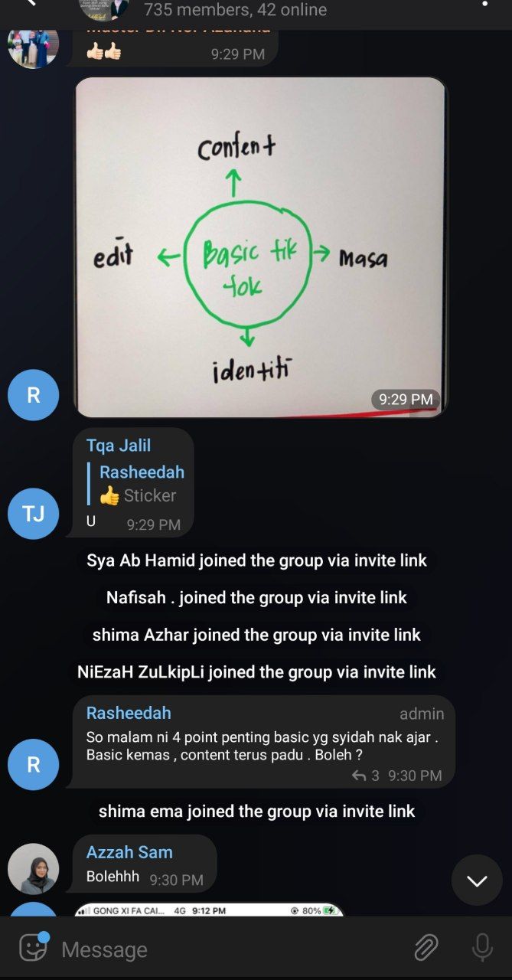Viewport: 512px width, 980px height.
Task: Tap the 735 members group info header
Action: 235,10
